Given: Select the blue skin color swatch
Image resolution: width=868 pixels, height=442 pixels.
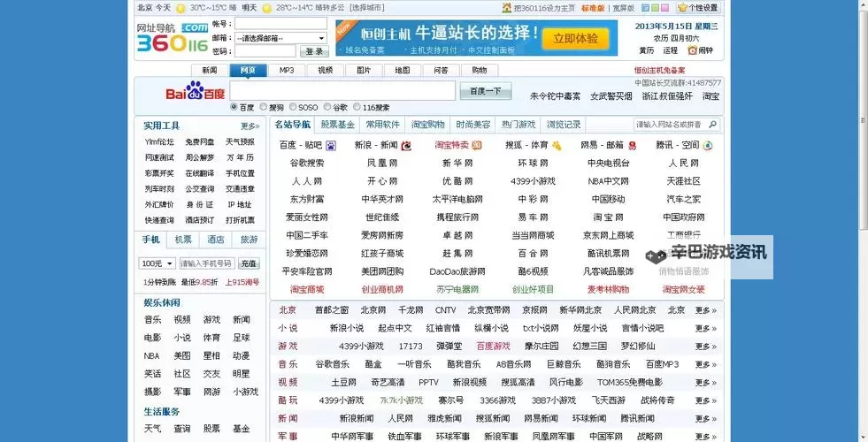Looking at the screenshot, I should (645, 8).
